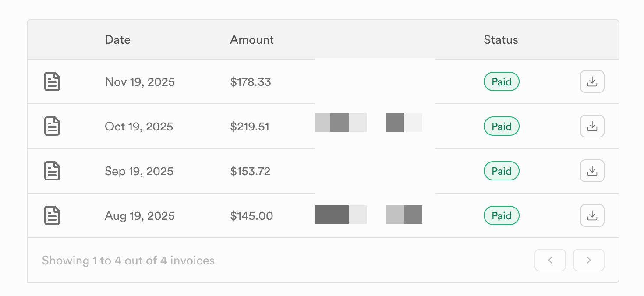Download the Oct 19, 2025 invoice
The width and height of the screenshot is (644, 296).
point(592,127)
